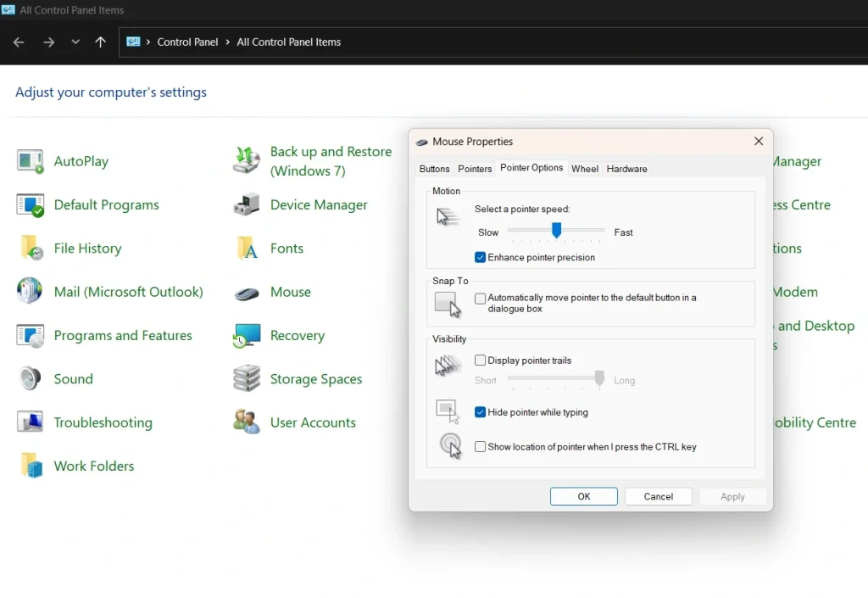The width and height of the screenshot is (868, 598).
Task: Click the Adjust your computer's settings link
Action: point(110,92)
